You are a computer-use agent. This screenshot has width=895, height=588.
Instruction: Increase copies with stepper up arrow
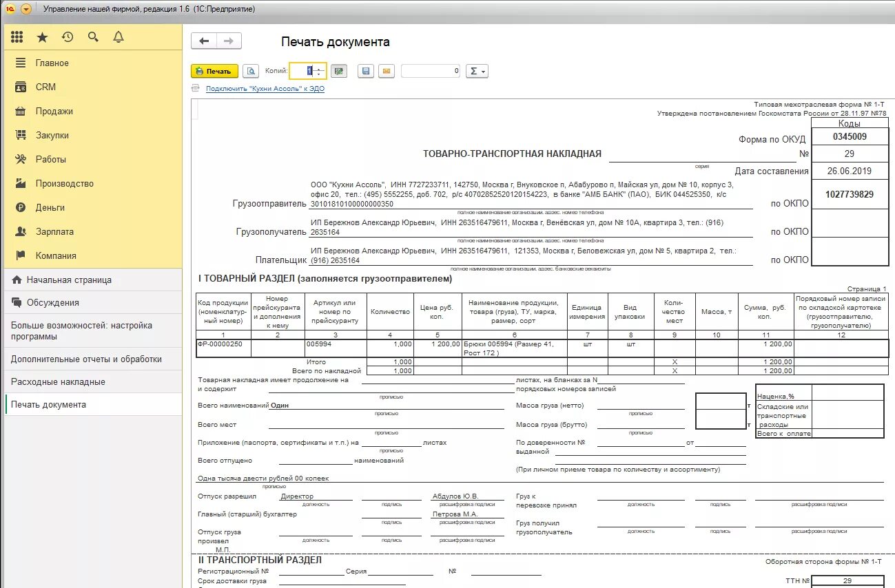[x=319, y=67]
